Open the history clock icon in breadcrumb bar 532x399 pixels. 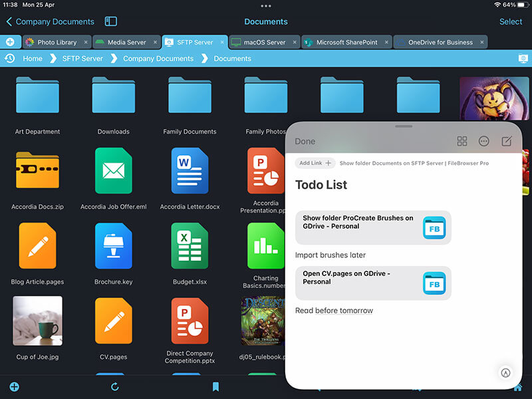click(10, 59)
